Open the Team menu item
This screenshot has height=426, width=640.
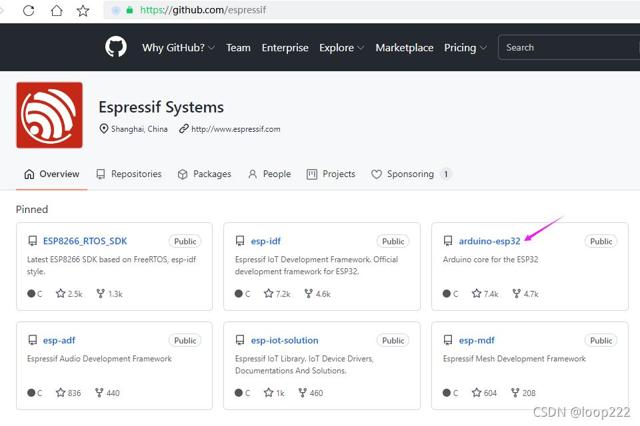pyautogui.click(x=238, y=48)
